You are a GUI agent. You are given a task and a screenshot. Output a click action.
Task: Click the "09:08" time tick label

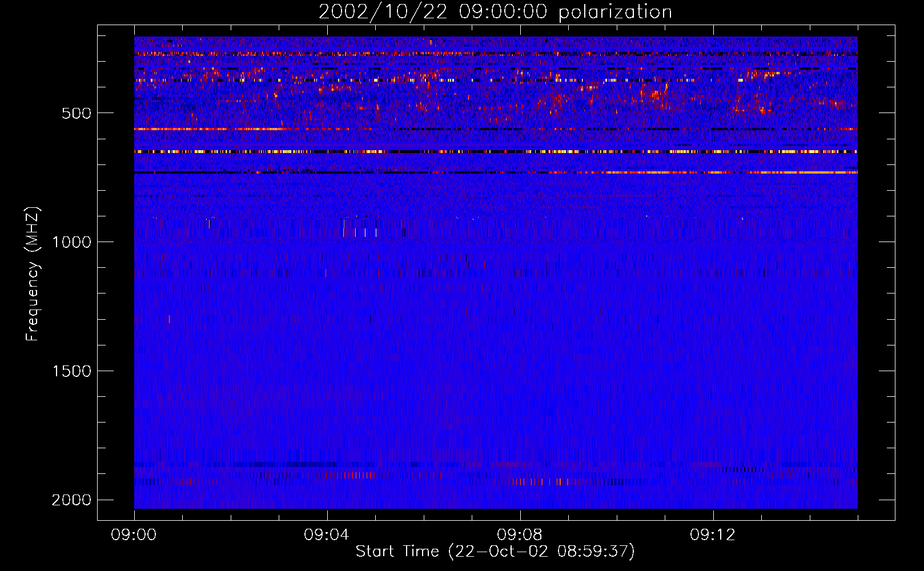pyautogui.click(x=520, y=535)
